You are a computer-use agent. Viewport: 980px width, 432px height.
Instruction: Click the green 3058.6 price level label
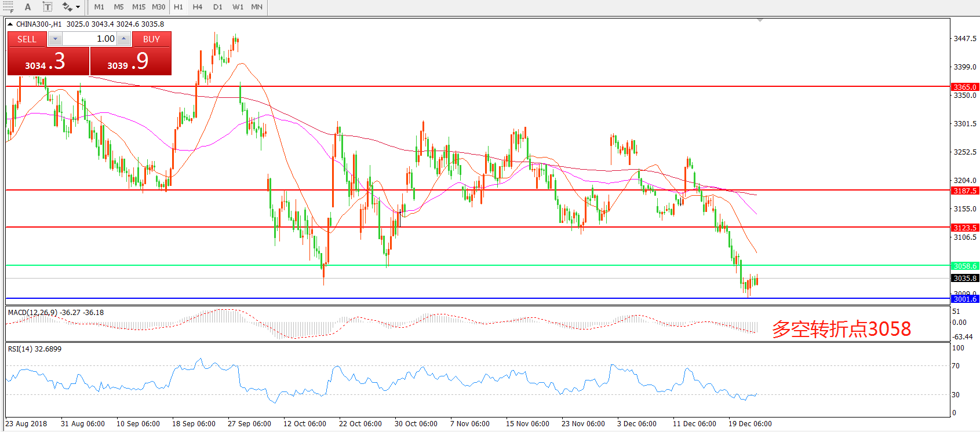[x=965, y=266]
